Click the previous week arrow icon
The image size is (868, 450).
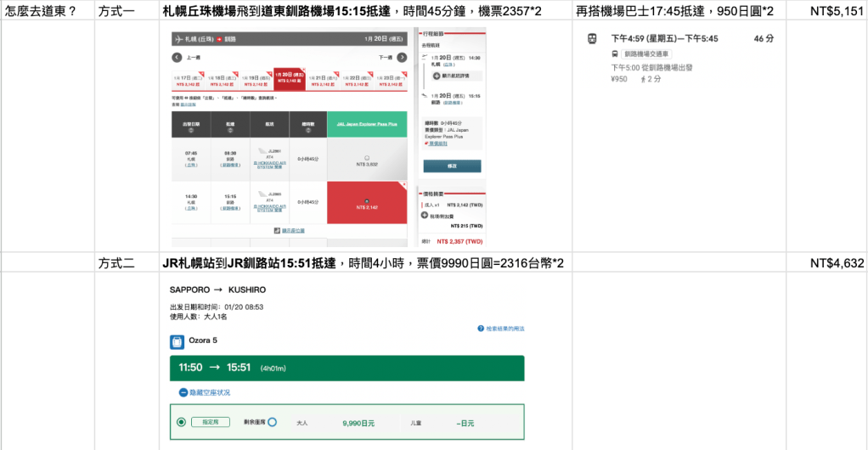point(177,58)
